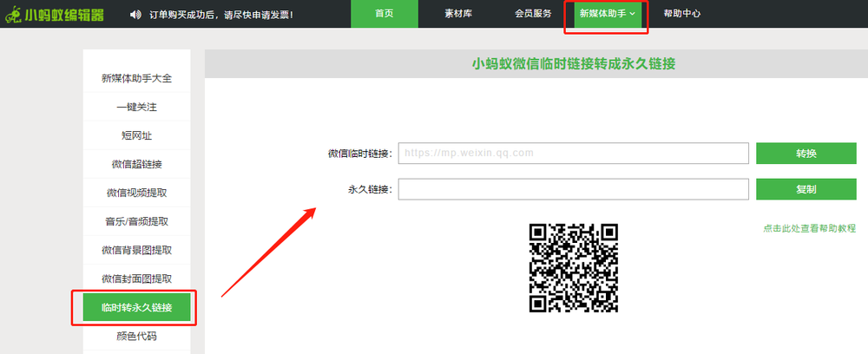This screenshot has width=868, height=354.
Task: Open the 微信背景图提取 sidebar tool
Action: [x=137, y=251]
